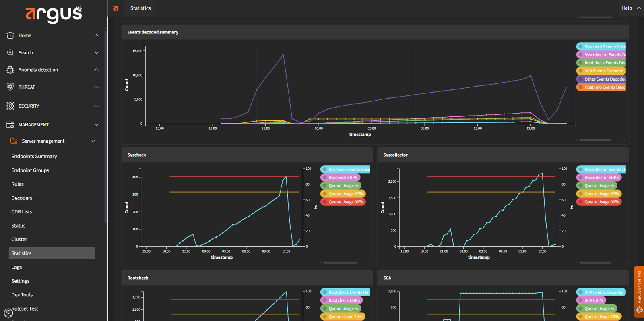The height and width of the screenshot is (321, 644).
Task: Click the MANAGEMENT window icon
Action: (x=10, y=125)
